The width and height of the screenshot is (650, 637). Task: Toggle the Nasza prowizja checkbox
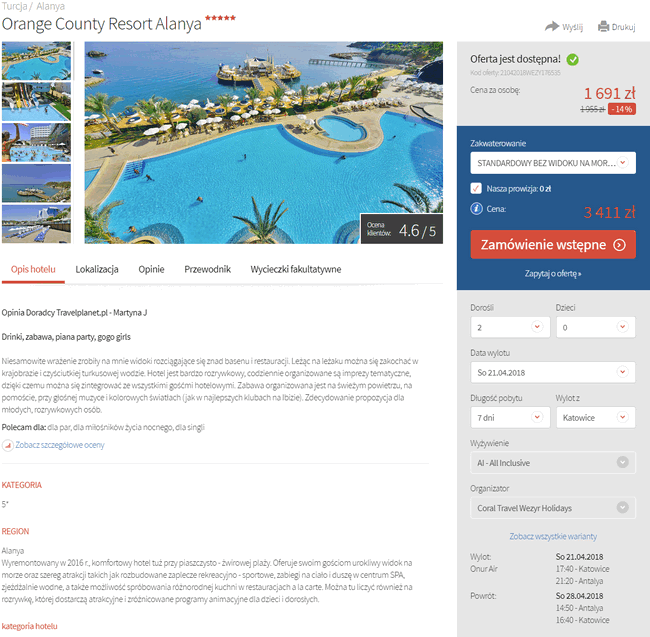coord(476,189)
